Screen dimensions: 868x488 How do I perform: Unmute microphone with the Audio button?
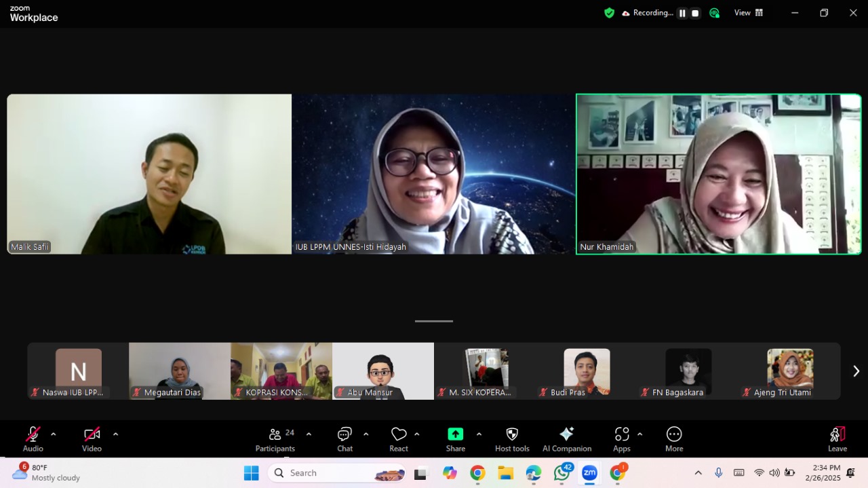(33, 438)
